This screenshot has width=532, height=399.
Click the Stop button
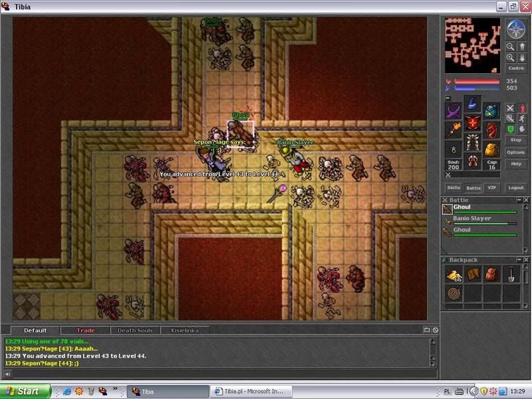click(x=516, y=140)
